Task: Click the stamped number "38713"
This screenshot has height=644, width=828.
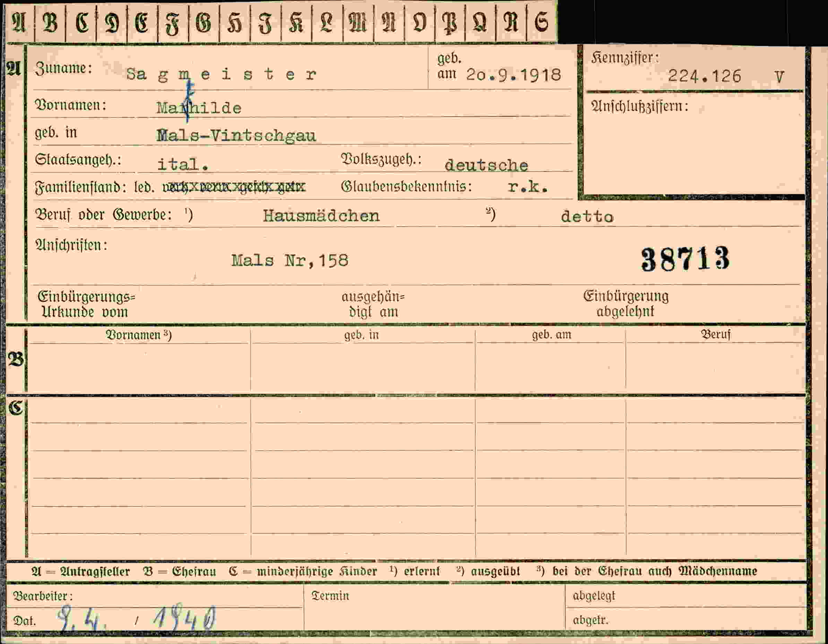Action: point(685,259)
